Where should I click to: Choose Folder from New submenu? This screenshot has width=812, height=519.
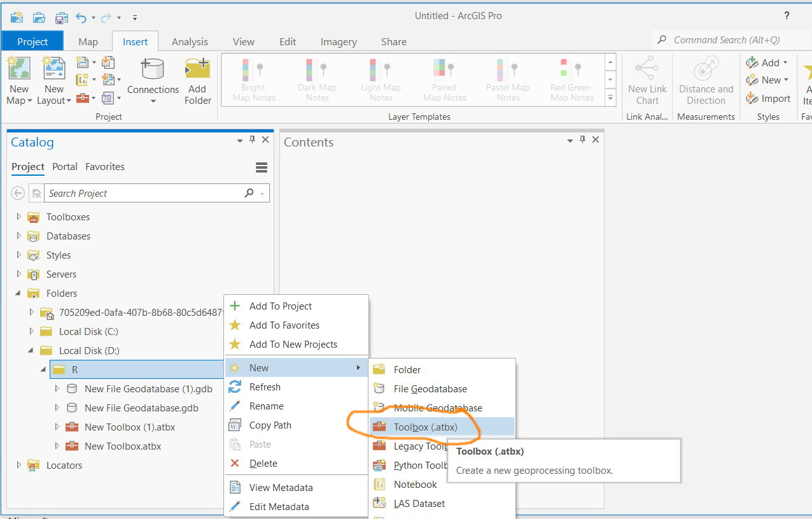coord(442,370)
